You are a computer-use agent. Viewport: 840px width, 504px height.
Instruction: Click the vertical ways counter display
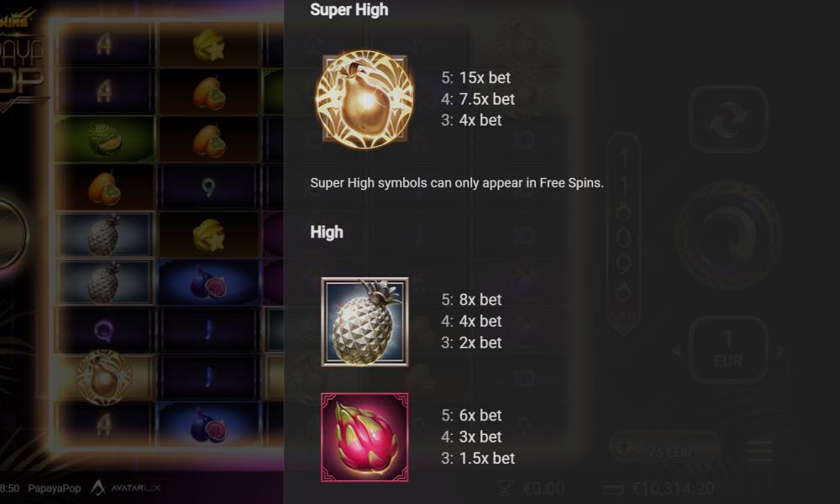click(623, 234)
